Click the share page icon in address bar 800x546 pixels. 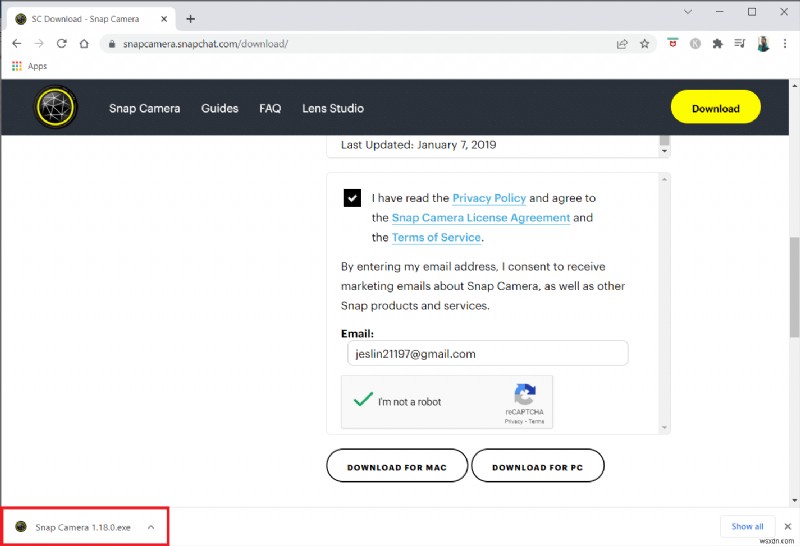622,44
